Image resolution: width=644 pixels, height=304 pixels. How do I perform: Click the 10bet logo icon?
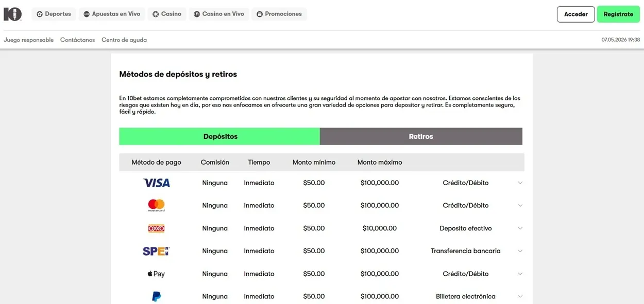point(12,14)
